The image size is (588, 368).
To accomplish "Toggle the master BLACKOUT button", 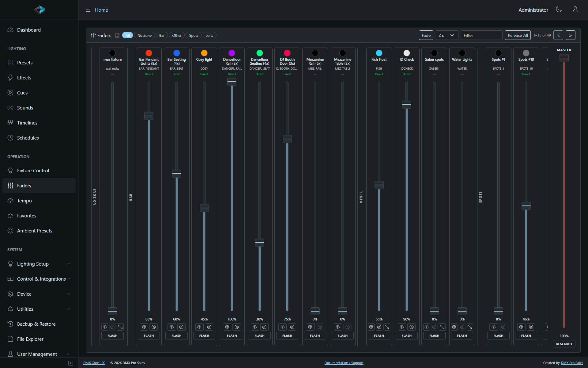I will [x=564, y=344].
